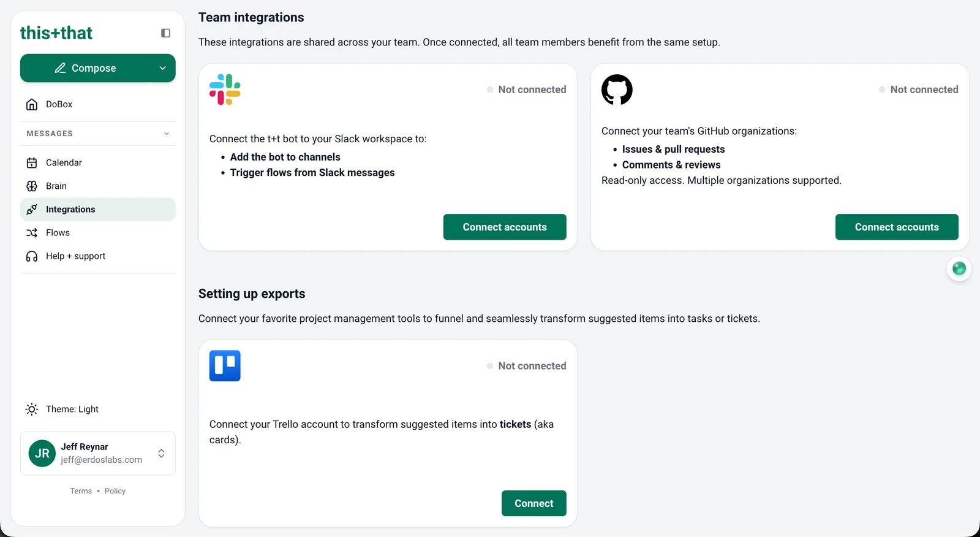Open the Policy link
This screenshot has height=537, width=980.
click(115, 491)
